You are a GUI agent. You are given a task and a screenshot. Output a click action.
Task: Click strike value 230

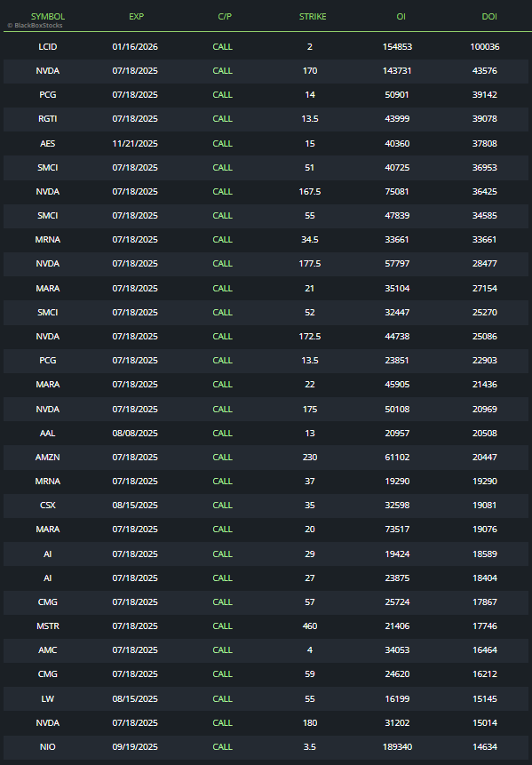tap(310, 458)
